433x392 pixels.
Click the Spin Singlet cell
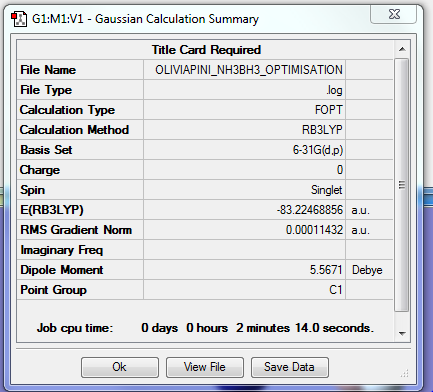click(x=245, y=190)
